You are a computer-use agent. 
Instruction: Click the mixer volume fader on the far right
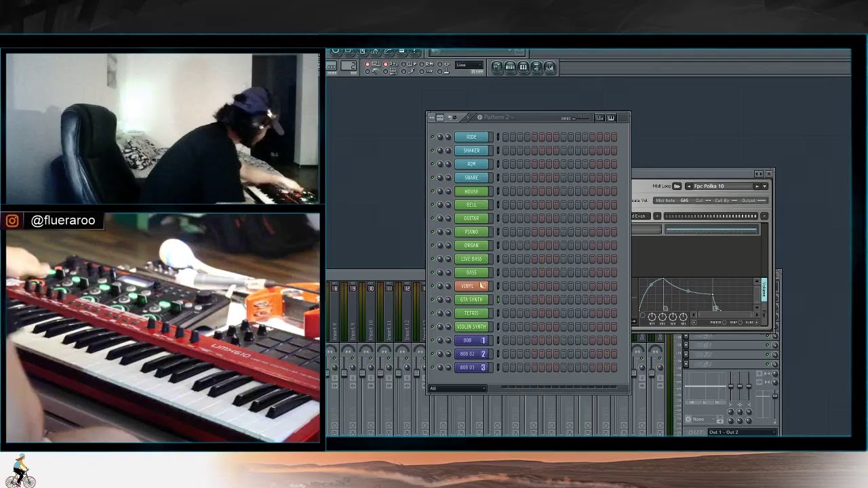(x=775, y=396)
